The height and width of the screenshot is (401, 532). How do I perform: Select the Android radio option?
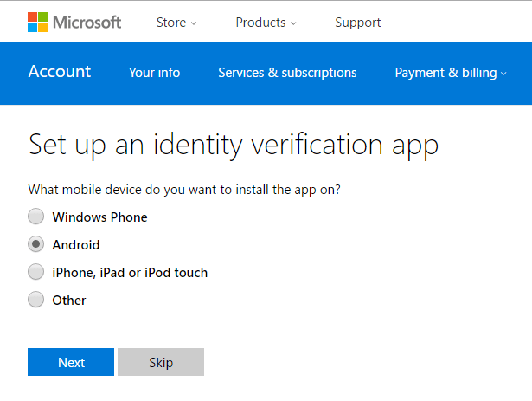(x=36, y=244)
